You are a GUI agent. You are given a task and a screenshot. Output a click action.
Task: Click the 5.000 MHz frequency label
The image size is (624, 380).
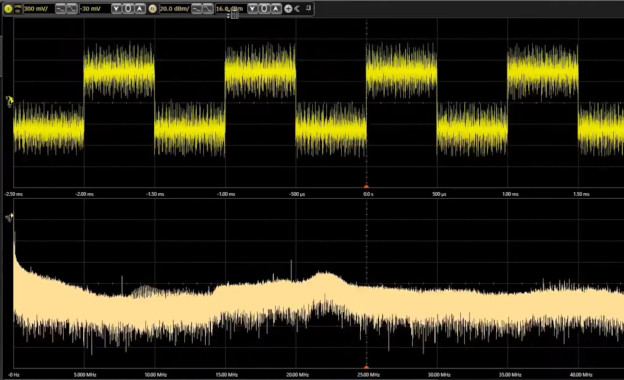pyautogui.click(x=85, y=375)
